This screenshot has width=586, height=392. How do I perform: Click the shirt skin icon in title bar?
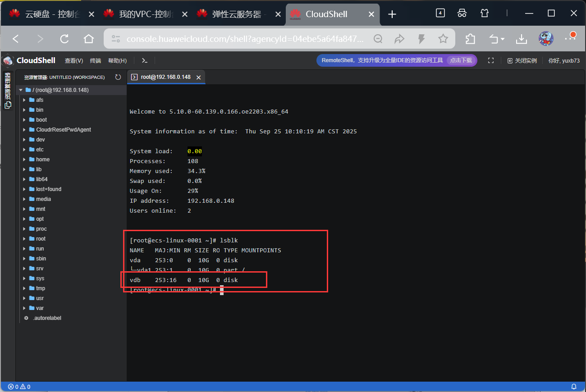485,13
